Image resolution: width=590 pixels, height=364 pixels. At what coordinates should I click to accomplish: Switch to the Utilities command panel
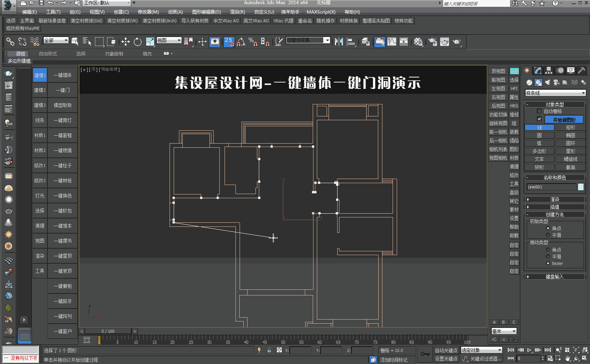tap(582, 70)
